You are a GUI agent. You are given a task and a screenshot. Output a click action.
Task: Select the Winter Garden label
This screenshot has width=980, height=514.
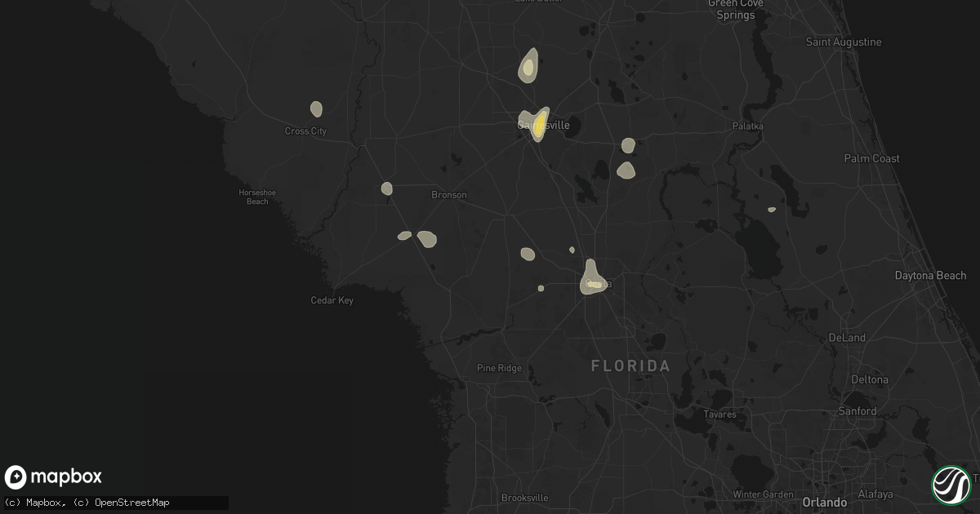(763, 494)
